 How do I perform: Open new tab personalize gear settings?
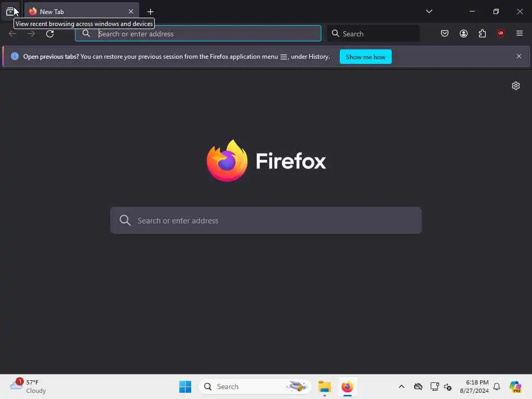pyautogui.click(x=516, y=86)
